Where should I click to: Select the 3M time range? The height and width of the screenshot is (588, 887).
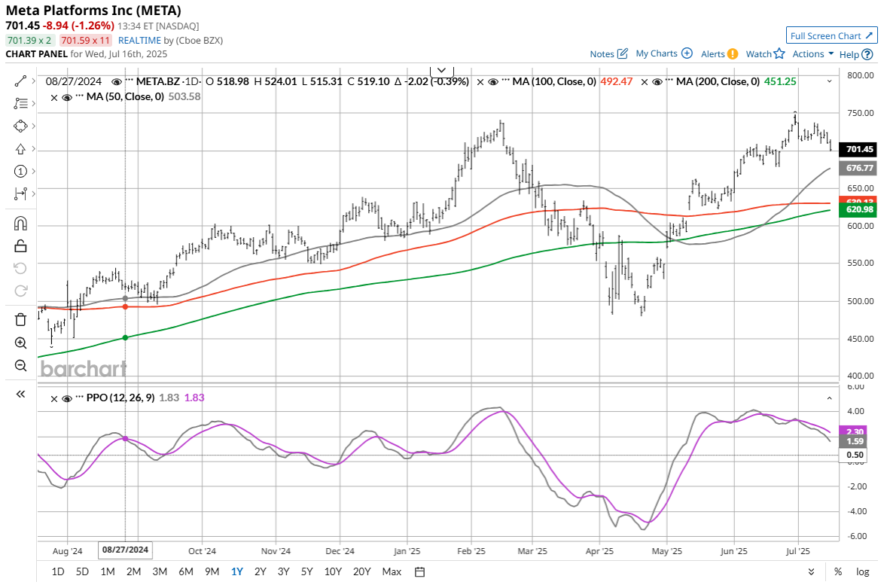coord(160,571)
